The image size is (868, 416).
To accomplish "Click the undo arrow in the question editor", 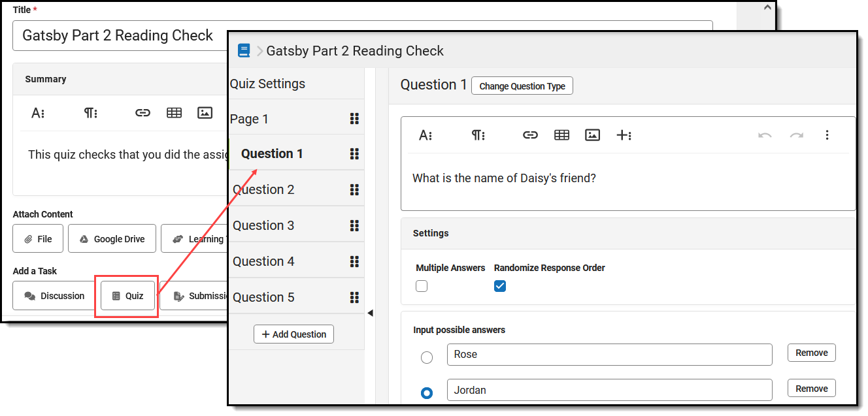I will tap(765, 135).
